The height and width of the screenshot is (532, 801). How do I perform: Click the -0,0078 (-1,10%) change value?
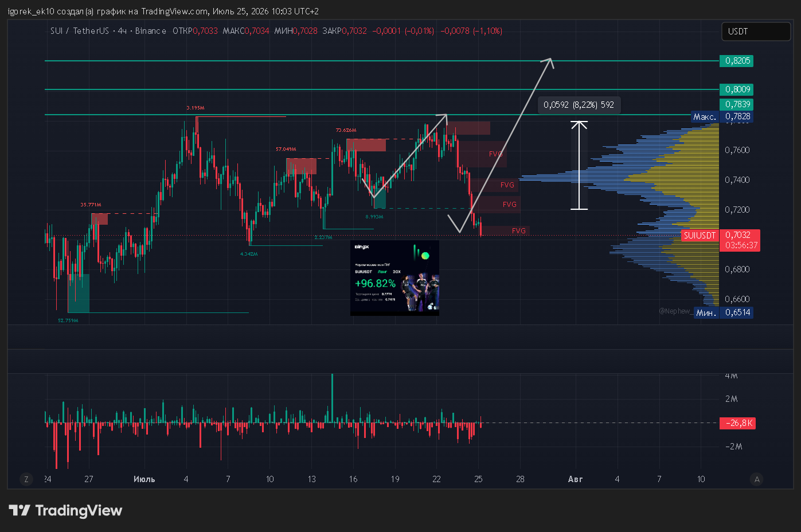tap(471, 31)
